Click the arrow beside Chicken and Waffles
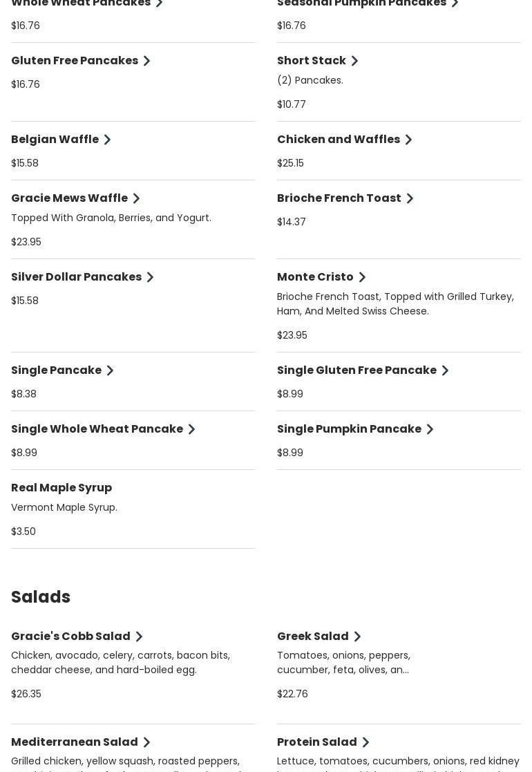This screenshot has height=772, width=532. click(x=408, y=140)
